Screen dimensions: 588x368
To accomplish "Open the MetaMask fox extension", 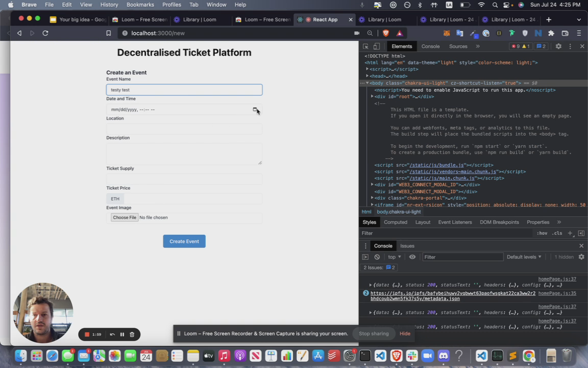I will click(446, 33).
